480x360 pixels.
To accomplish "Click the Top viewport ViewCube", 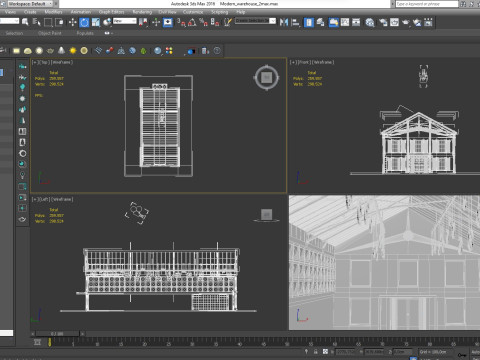I will point(266,78).
